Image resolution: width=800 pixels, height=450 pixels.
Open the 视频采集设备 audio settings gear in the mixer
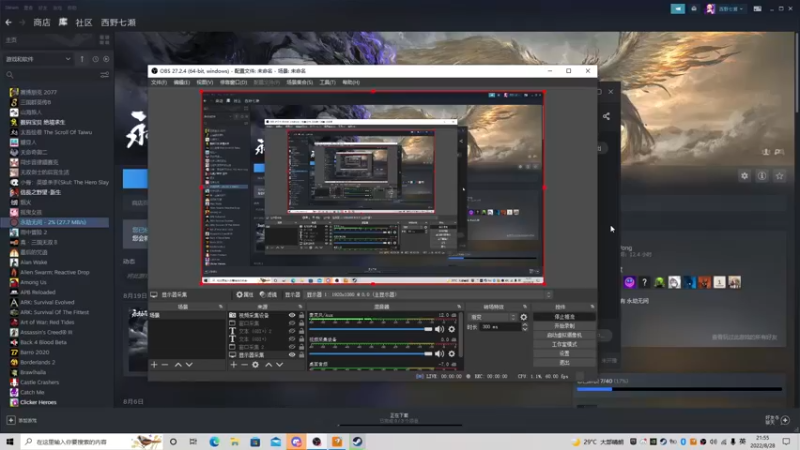point(452,354)
